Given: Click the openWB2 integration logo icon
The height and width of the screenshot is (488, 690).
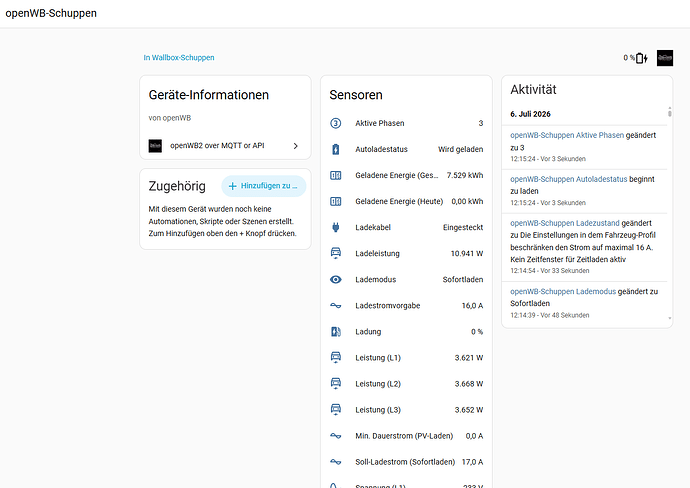Looking at the screenshot, I should [155, 146].
